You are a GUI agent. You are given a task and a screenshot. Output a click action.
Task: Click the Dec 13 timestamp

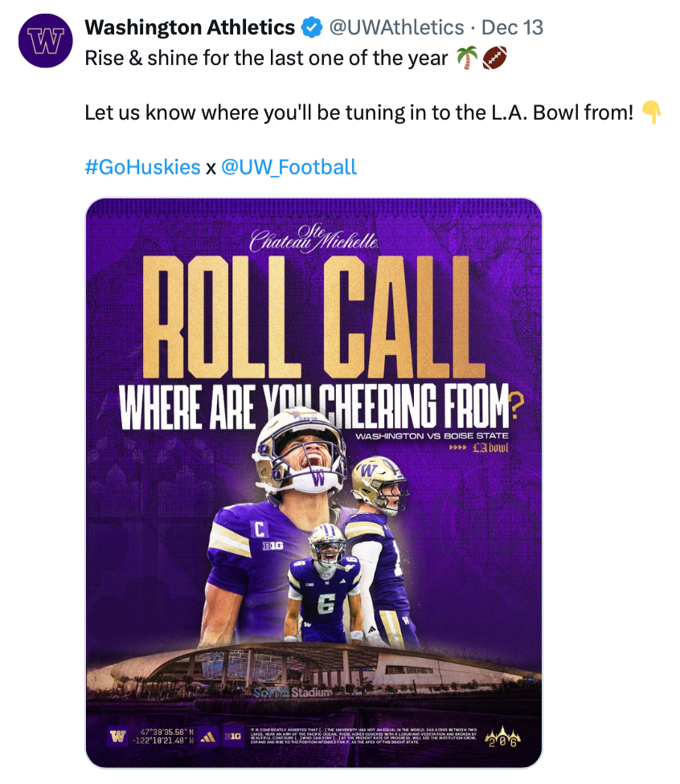pyautogui.click(x=513, y=28)
